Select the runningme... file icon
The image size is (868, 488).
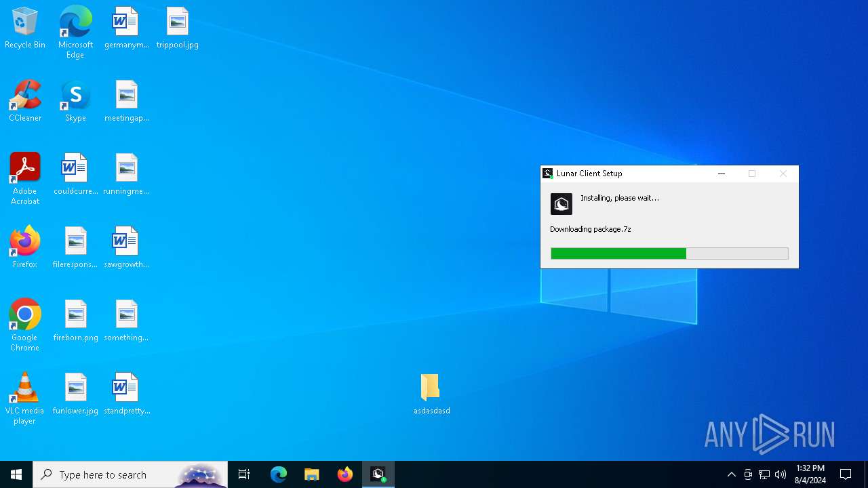(126, 175)
